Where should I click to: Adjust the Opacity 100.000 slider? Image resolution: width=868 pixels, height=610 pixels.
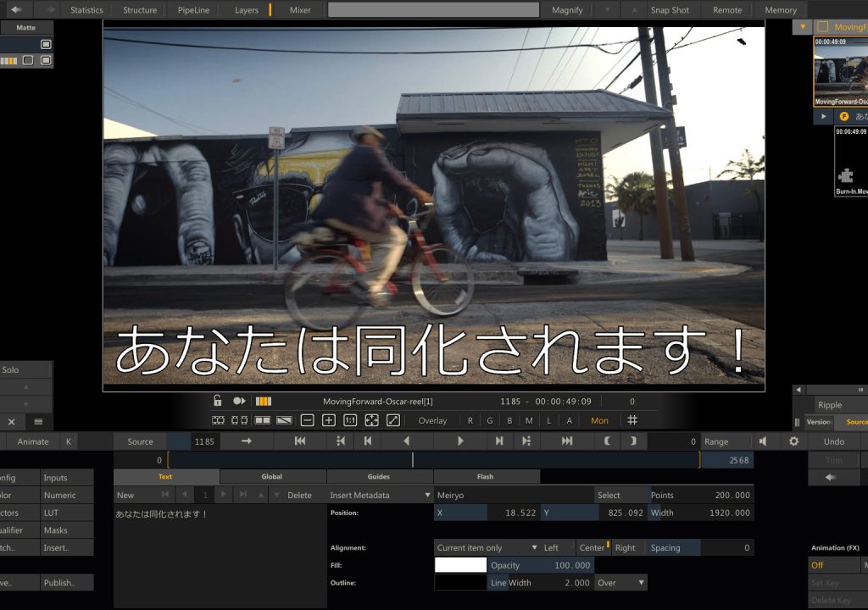(541, 564)
